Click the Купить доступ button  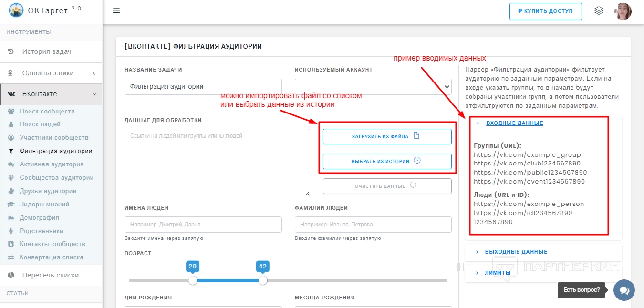tap(545, 11)
